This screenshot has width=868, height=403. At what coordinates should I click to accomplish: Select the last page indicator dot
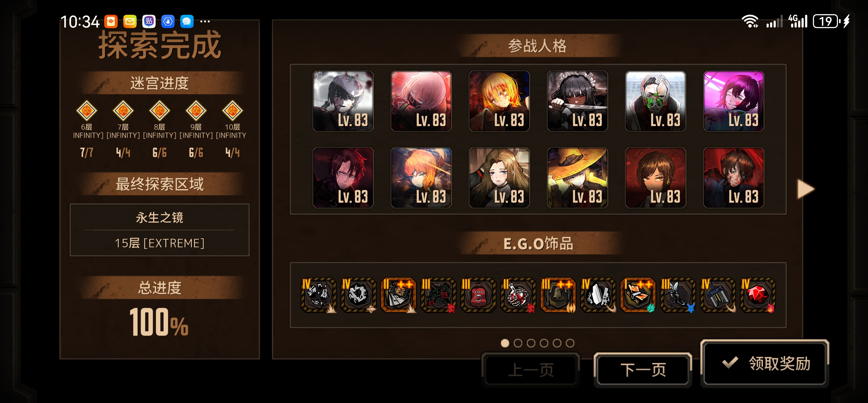570,343
